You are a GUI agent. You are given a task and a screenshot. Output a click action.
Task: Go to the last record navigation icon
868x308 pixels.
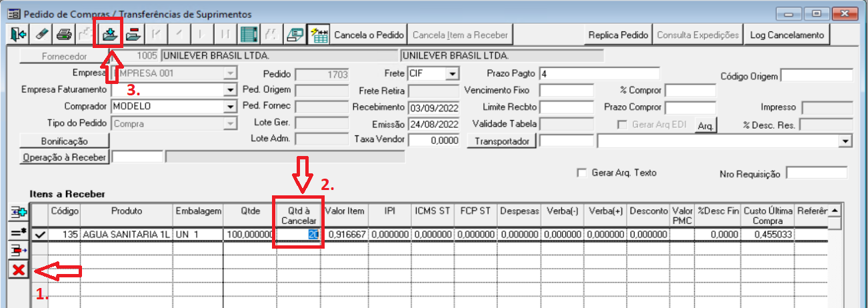(226, 34)
